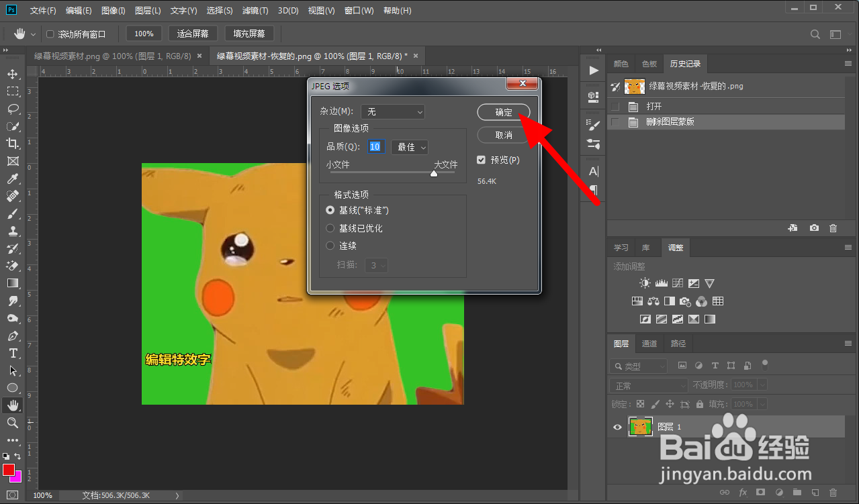
Task: Select Baseline Optimized format option
Action: point(330,228)
